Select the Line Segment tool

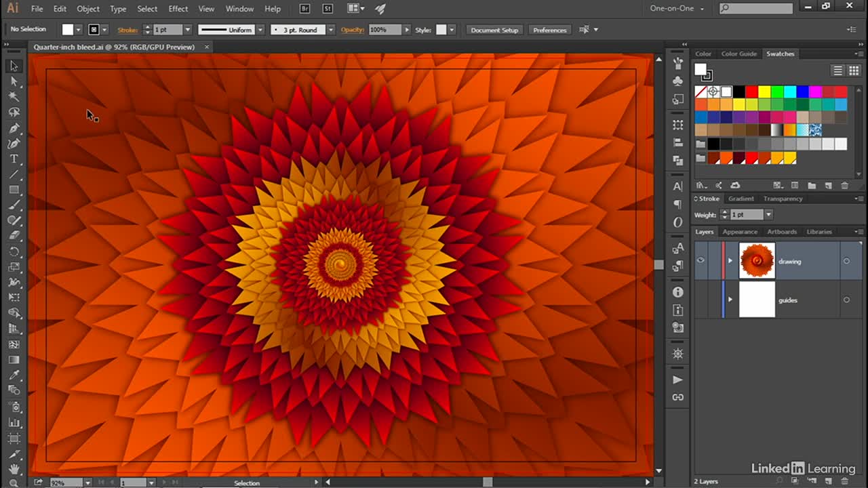pyautogui.click(x=14, y=175)
